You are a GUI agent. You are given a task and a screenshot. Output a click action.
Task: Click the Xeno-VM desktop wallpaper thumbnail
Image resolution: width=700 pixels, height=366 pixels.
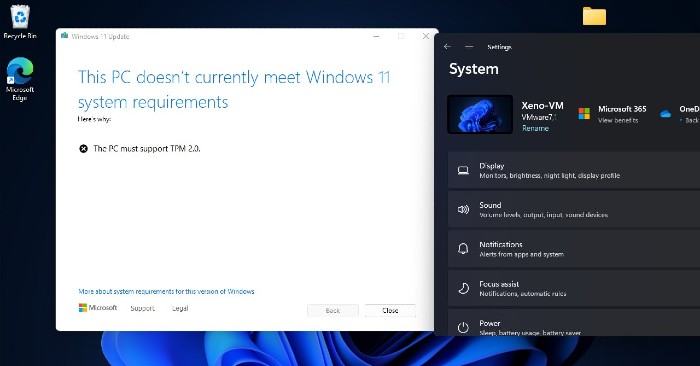pos(480,114)
